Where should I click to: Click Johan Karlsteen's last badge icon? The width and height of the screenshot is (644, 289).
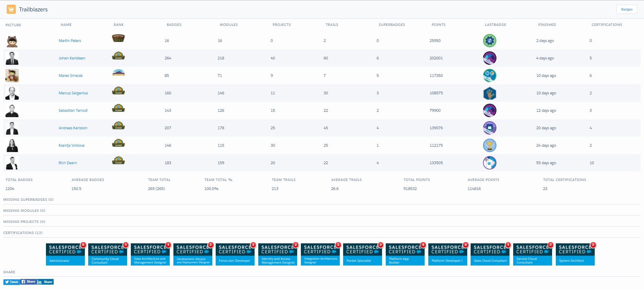click(490, 58)
